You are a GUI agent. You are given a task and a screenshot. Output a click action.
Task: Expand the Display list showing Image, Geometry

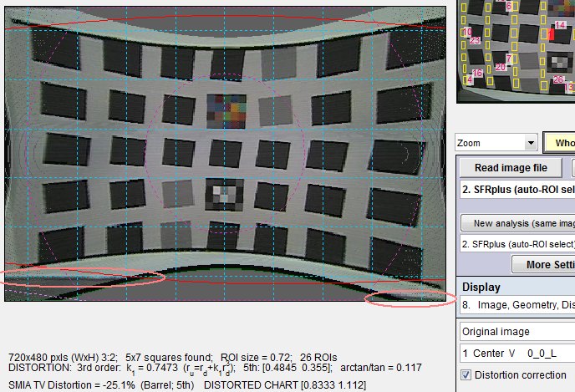(x=517, y=305)
